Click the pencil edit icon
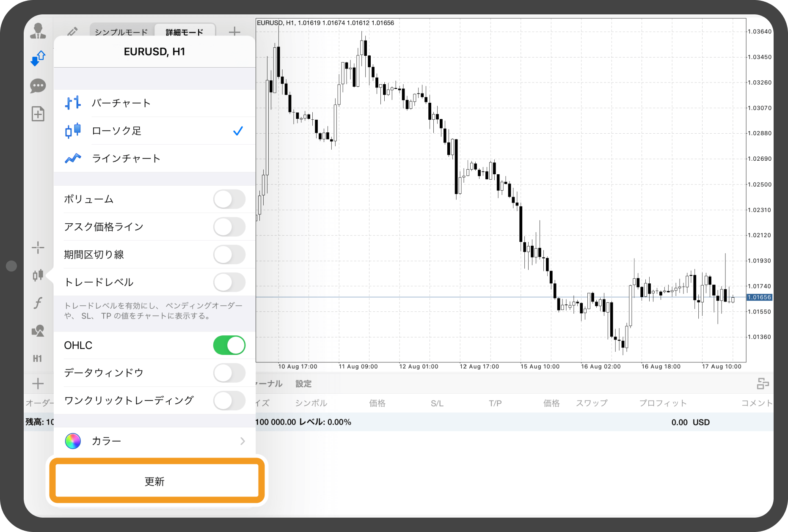This screenshot has width=788, height=532. [72, 32]
